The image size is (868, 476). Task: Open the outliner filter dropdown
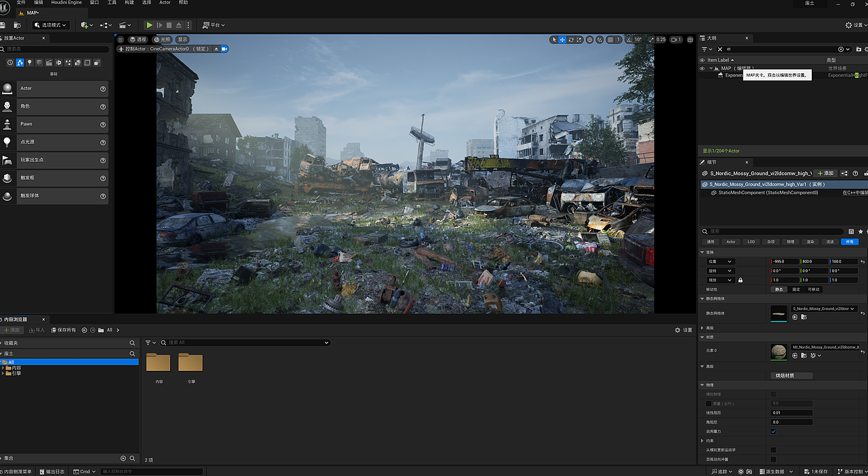pyautogui.click(x=707, y=49)
